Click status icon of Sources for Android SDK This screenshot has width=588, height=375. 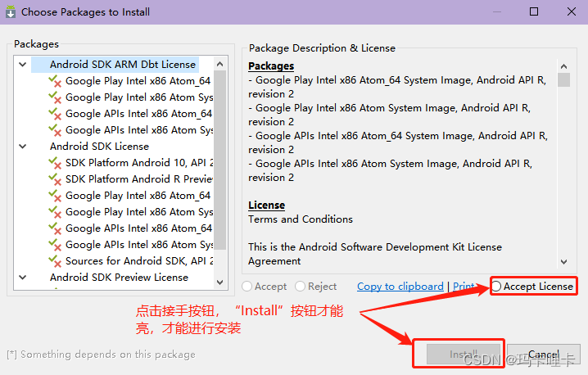click(x=55, y=261)
